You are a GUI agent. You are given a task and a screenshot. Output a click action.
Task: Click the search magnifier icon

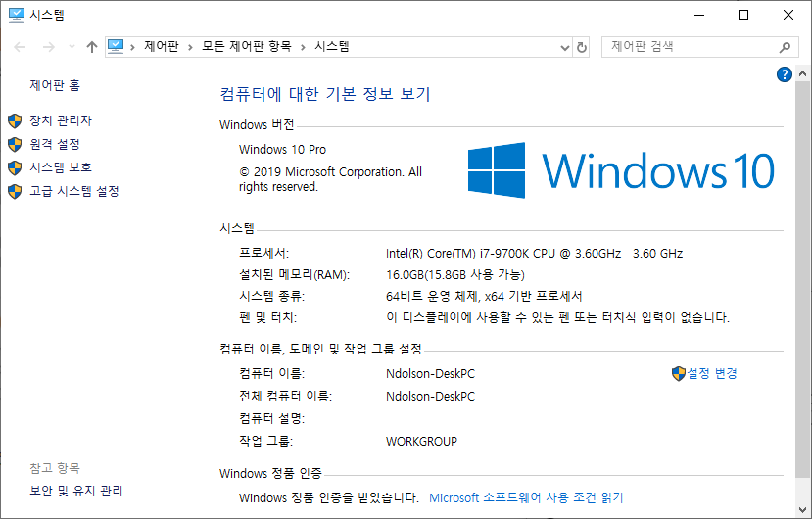(x=785, y=48)
